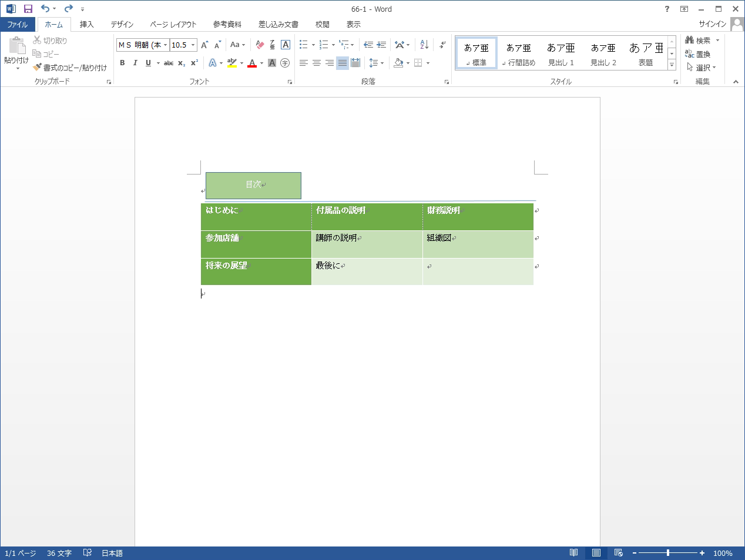This screenshot has height=560, width=745.
Task: Open the font name dropdown
Action: pyautogui.click(x=166, y=45)
